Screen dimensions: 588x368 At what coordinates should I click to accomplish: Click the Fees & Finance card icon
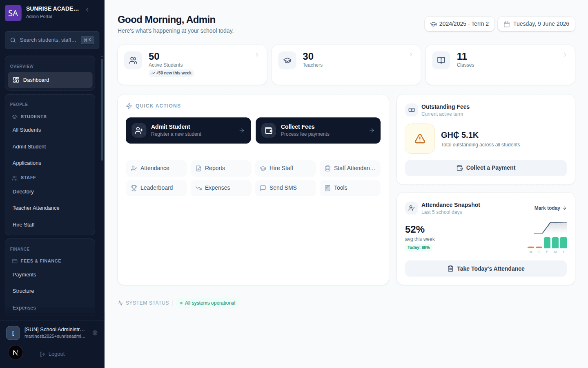15,261
